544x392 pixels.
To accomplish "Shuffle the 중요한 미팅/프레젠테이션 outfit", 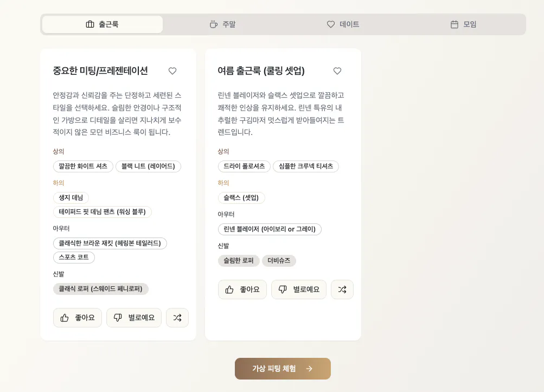I will [177, 318].
